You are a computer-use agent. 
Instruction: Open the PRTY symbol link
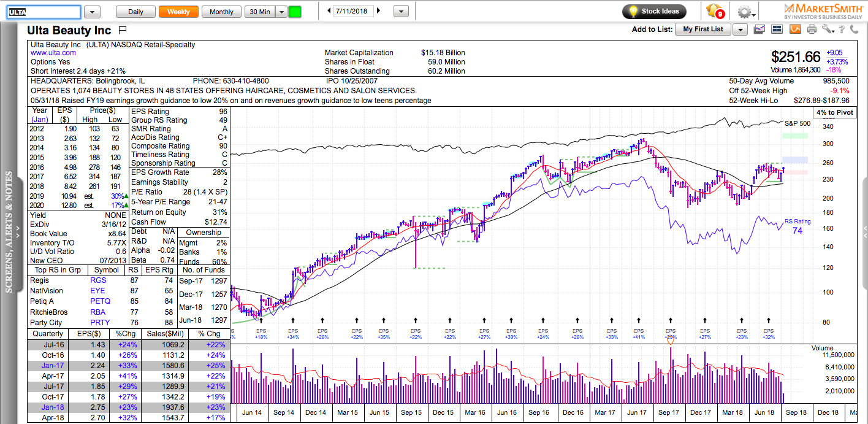100,322
